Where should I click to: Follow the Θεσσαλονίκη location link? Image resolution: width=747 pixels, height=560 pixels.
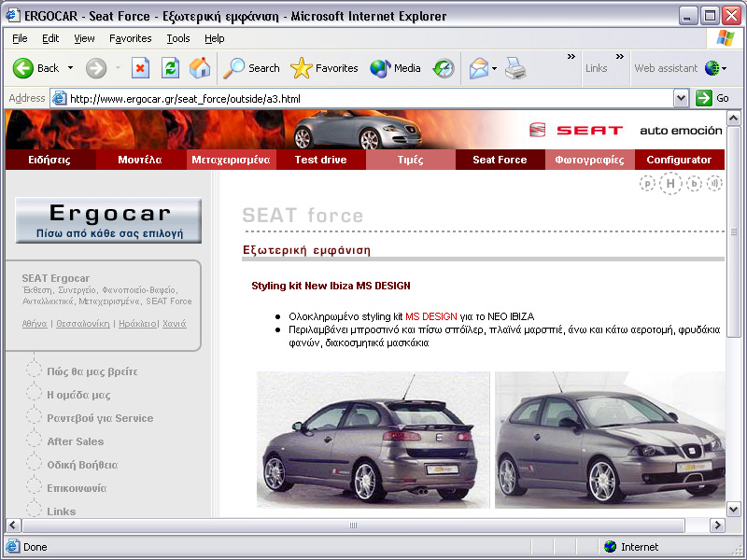tap(83, 324)
